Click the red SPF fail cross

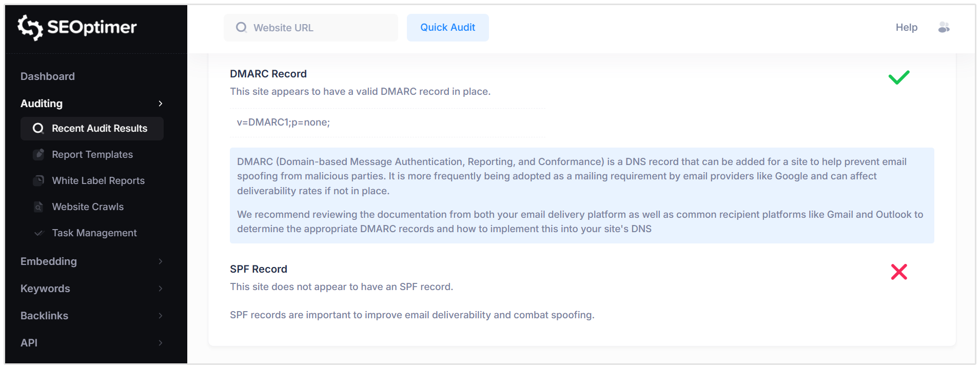899,272
